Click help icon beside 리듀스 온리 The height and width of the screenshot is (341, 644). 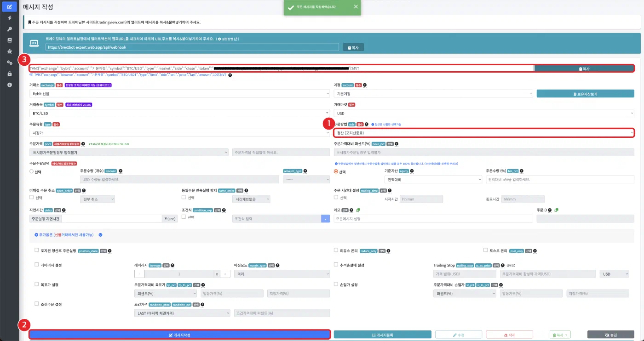[388, 251]
